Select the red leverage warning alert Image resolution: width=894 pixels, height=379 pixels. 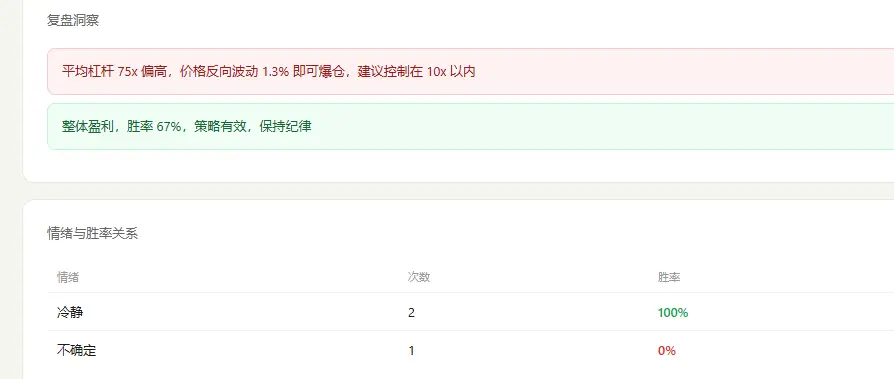pos(470,71)
